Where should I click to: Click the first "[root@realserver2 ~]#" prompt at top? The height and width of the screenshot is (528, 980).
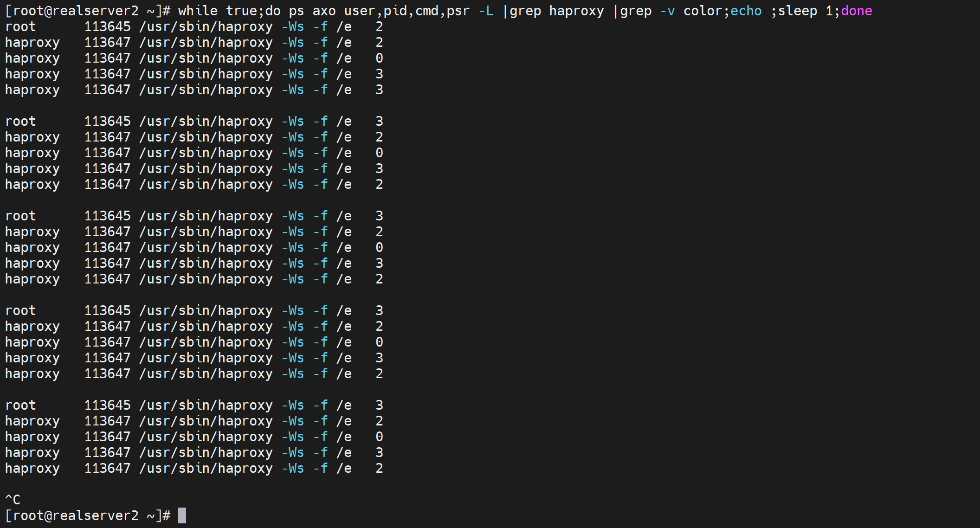click(x=88, y=11)
